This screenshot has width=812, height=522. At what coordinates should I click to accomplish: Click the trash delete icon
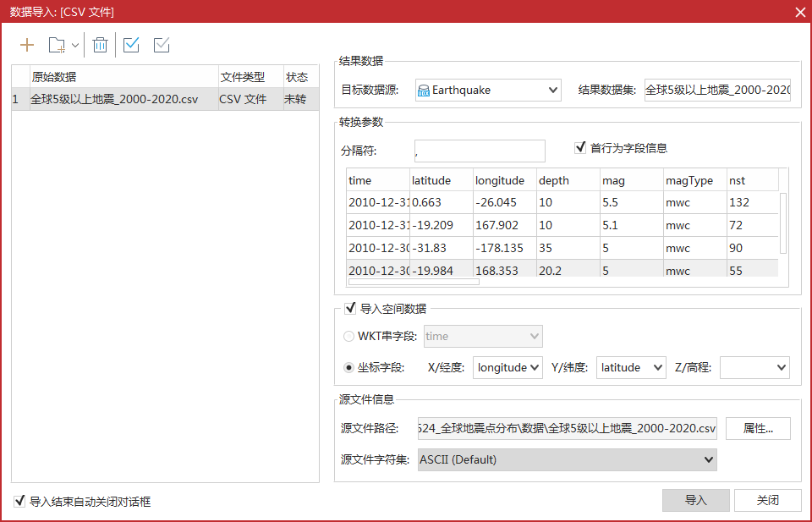coord(100,45)
